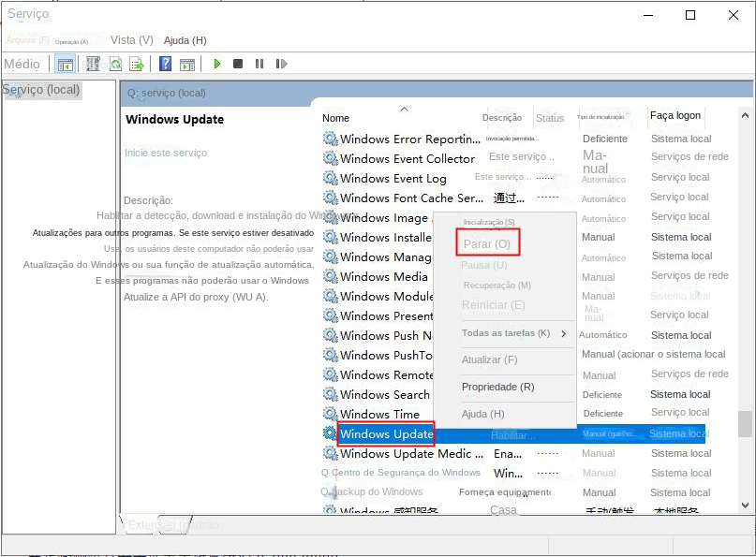Select gear icon of Windows Event Collector
The image size is (756, 557).
pos(330,158)
